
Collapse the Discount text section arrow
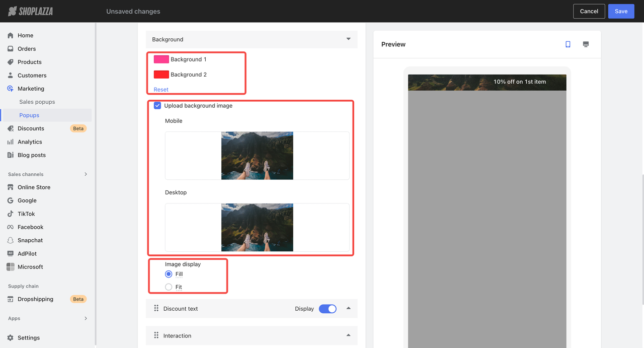click(348, 309)
